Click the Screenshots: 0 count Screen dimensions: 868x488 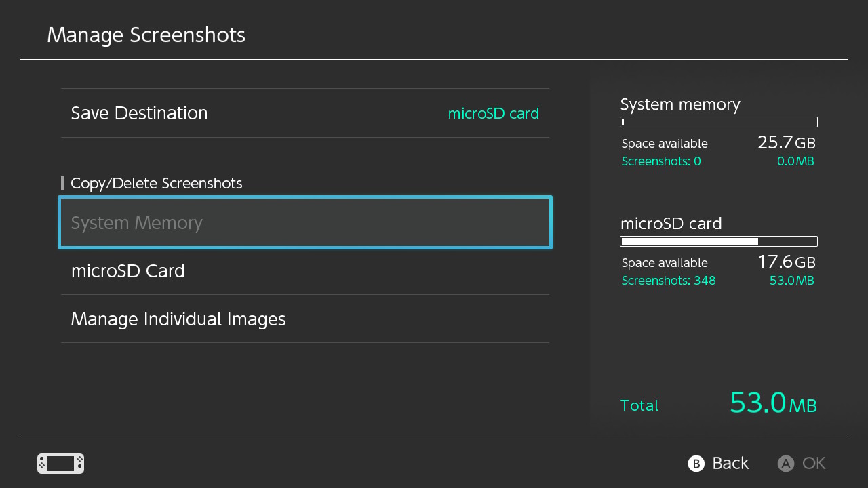pos(660,161)
